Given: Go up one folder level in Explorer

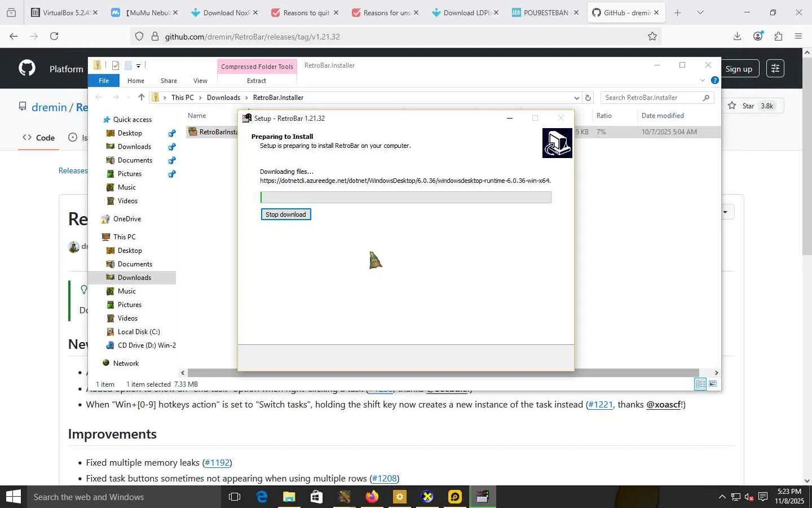Looking at the screenshot, I should point(142,98).
